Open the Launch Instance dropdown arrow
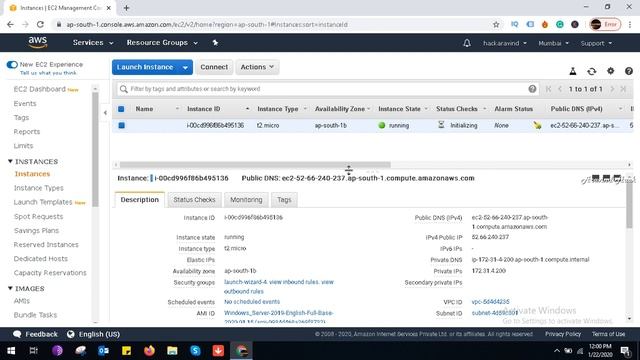This screenshot has width=640, height=360. click(x=185, y=67)
